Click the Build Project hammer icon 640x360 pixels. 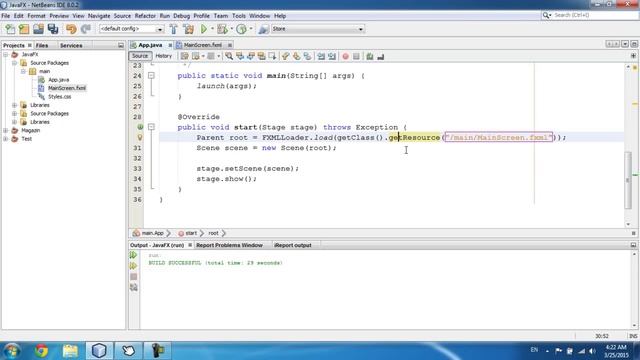(173, 29)
